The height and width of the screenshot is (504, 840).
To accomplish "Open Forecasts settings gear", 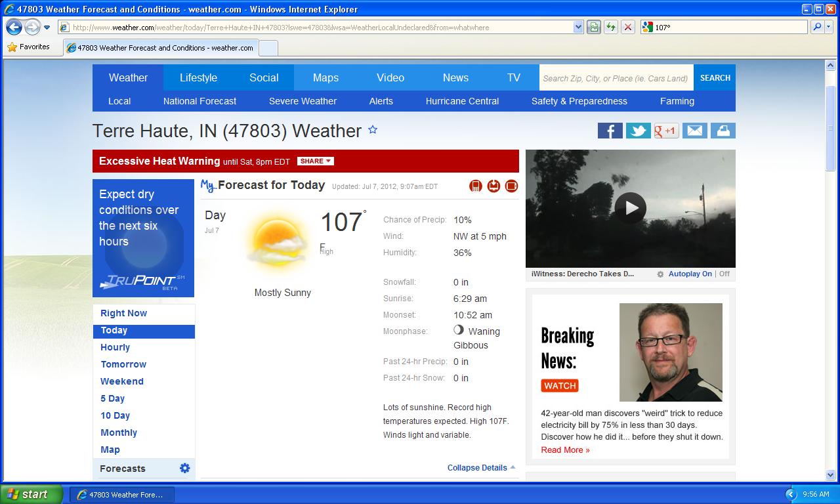I will [x=184, y=468].
